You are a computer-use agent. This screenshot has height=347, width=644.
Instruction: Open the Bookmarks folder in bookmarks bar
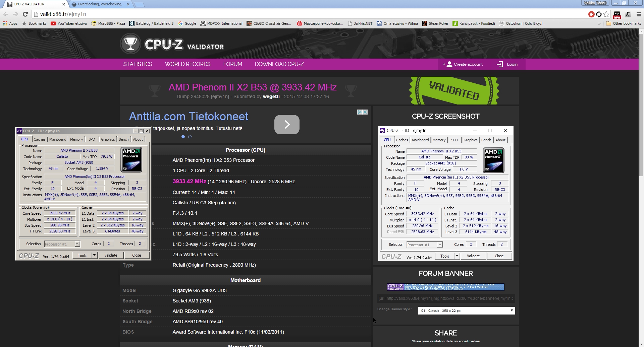coord(34,23)
